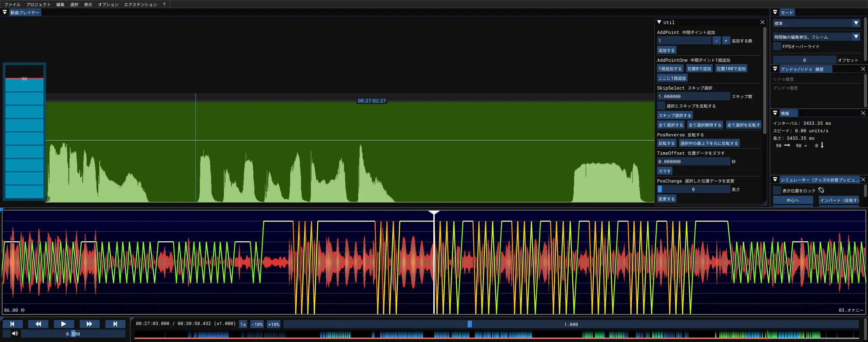Slow playback with the -10% button
The height and width of the screenshot is (342, 868).
(x=257, y=324)
